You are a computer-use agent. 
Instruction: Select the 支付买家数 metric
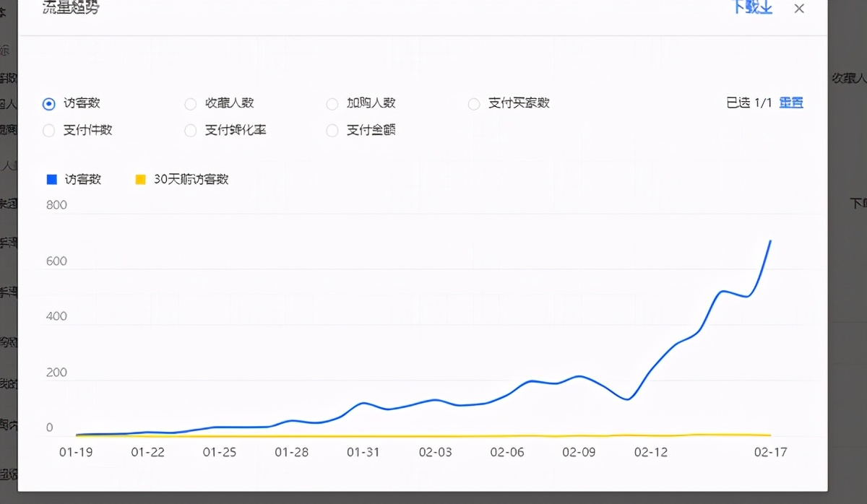[474, 103]
